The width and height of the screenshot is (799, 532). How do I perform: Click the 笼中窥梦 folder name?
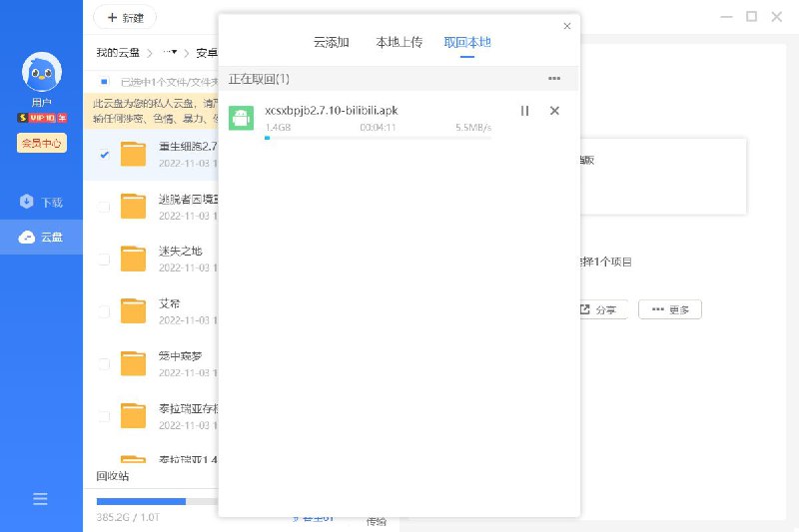pos(181,356)
